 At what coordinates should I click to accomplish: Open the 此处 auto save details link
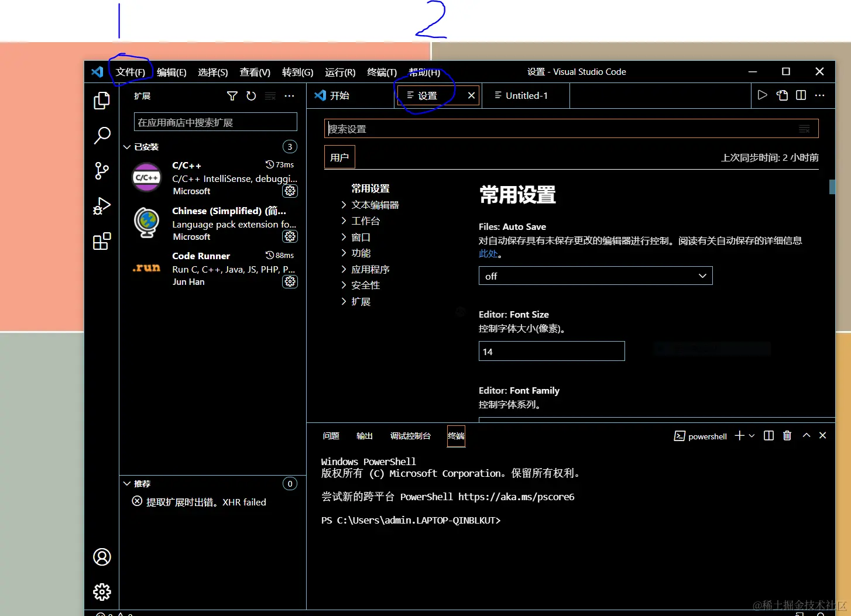(488, 254)
